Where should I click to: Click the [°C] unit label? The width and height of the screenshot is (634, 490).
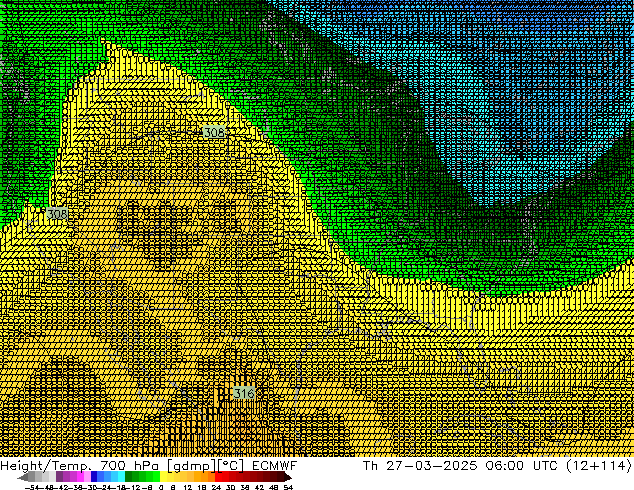coord(231,466)
